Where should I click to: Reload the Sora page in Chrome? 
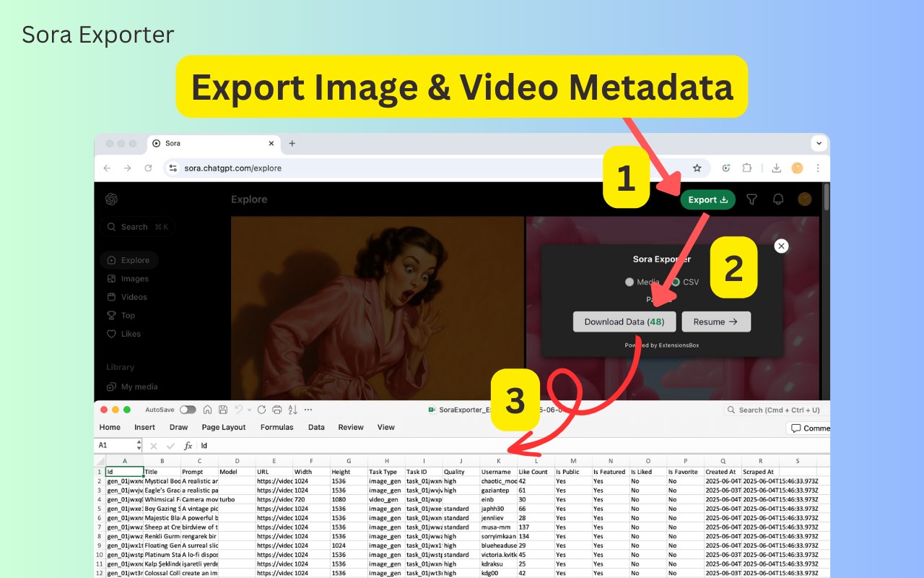(148, 168)
